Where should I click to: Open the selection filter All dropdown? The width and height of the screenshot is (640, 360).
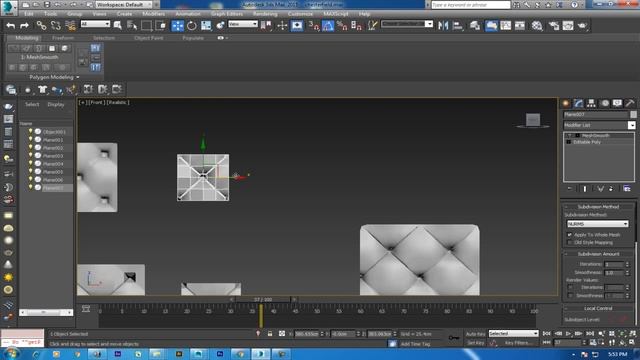[95, 24]
